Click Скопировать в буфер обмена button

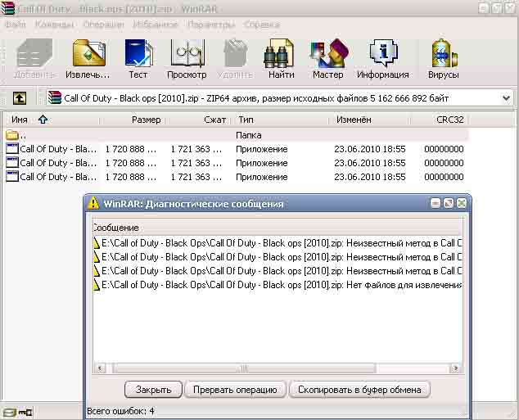(x=359, y=390)
